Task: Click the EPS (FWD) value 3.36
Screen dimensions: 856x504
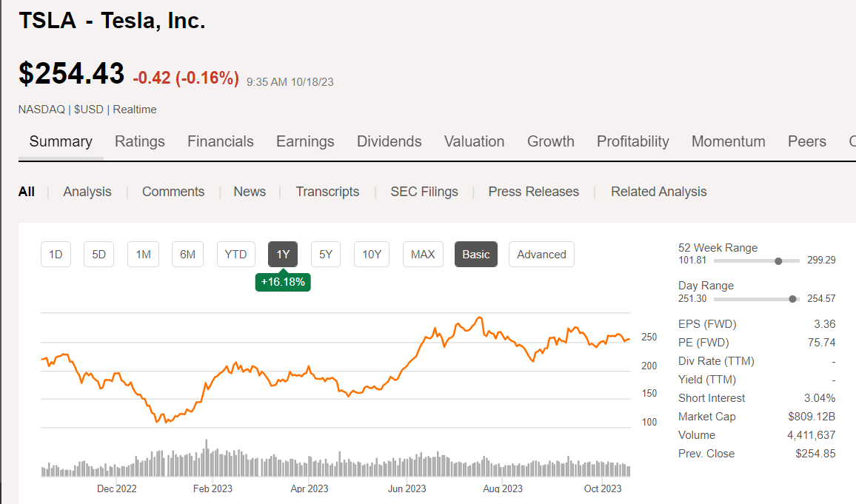Action: click(824, 324)
